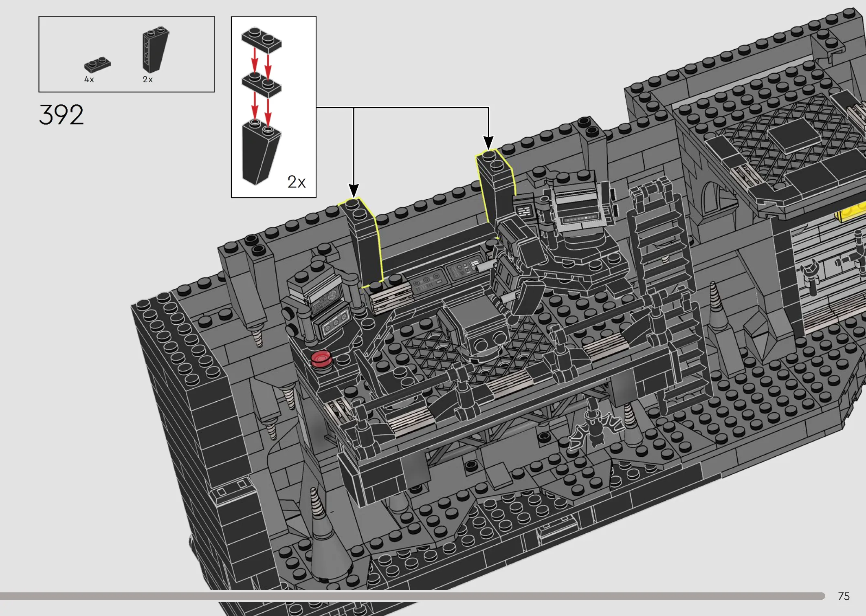
Task: Click the inverted slope brick part image
Action: pos(156,50)
